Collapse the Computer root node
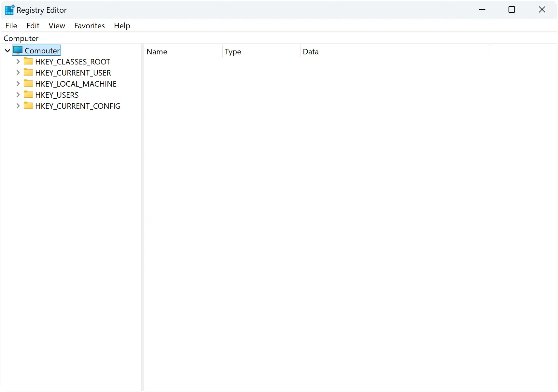This screenshot has height=392, width=558. [x=7, y=51]
